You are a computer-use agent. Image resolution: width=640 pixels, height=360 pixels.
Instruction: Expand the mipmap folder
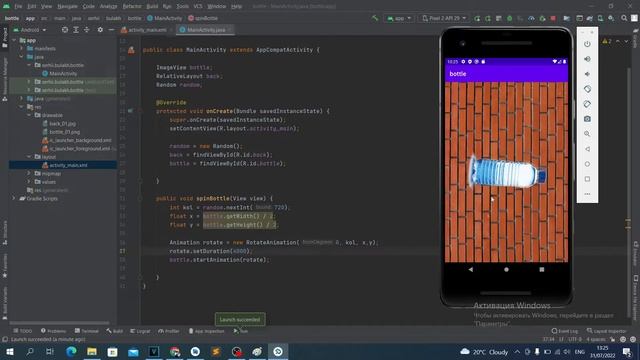[29, 173]
